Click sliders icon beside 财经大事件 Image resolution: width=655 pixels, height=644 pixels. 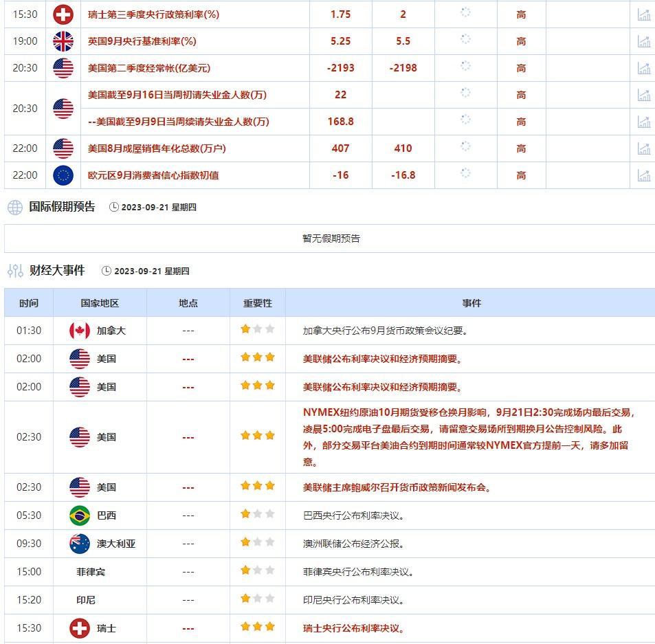click(x=15, y=271)
